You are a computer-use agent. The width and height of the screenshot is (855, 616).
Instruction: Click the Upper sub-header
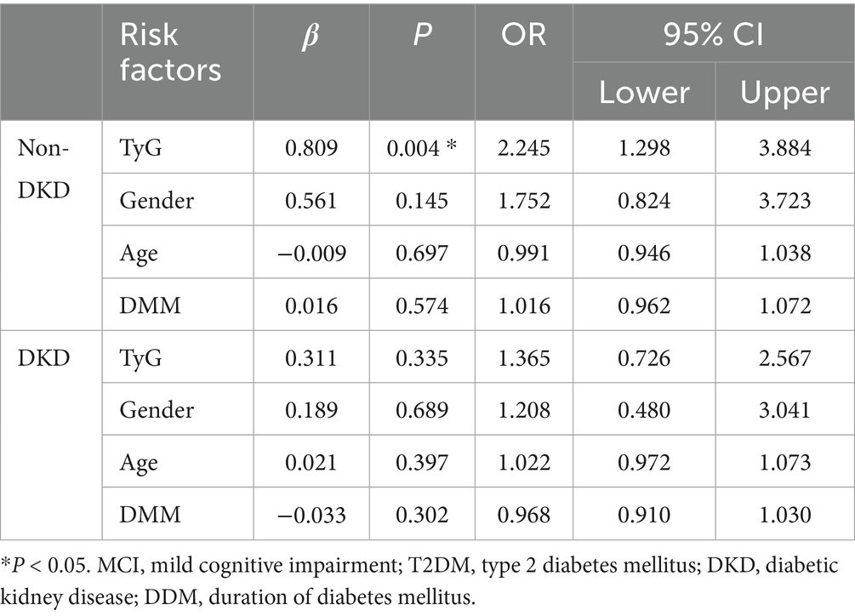[784, 92]
